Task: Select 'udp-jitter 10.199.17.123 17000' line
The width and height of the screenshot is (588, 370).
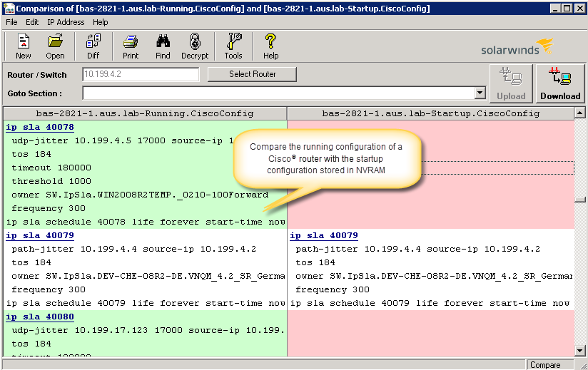Action: click(x=148, y=330)
